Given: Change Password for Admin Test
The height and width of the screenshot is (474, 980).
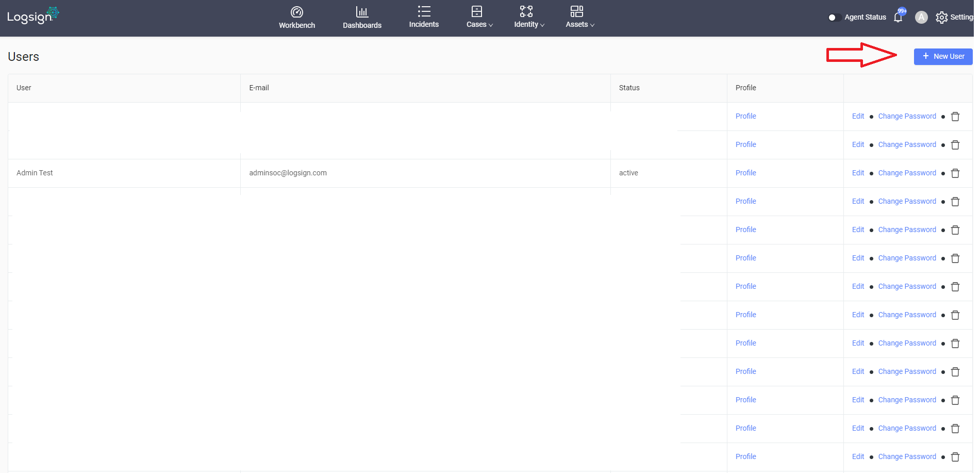Looking at the screenshot, I should point(907,173).
